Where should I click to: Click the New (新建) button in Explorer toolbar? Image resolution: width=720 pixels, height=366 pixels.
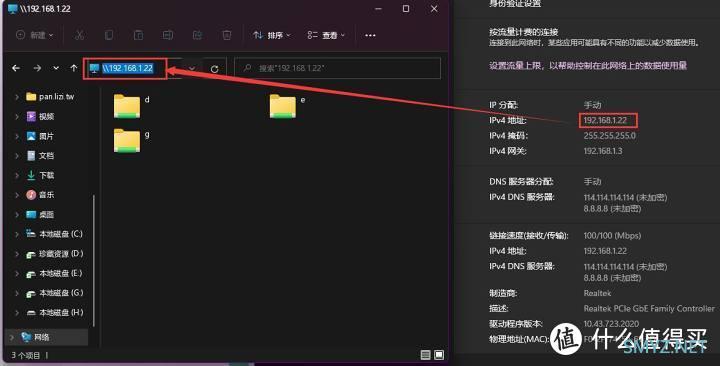click(34, 35)
